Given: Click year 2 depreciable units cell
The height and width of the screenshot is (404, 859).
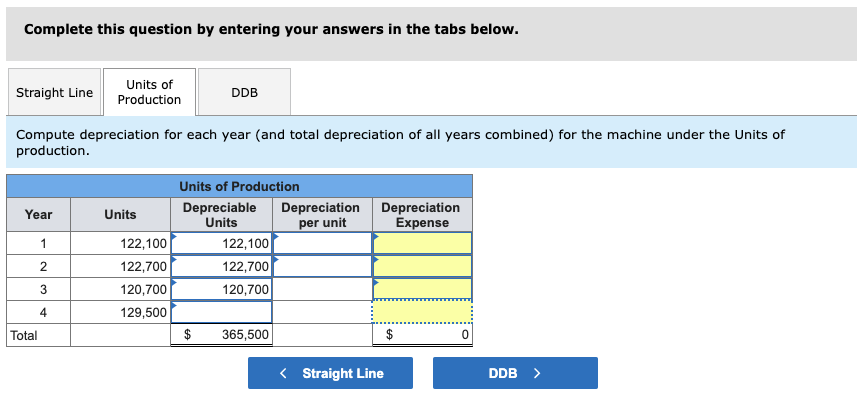Looking at the screenshot, I should pos(221,266).
